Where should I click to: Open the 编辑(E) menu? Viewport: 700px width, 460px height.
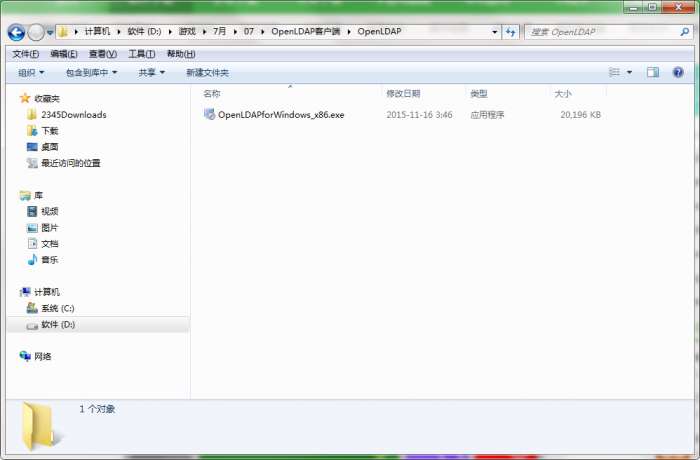pos(64,54)
